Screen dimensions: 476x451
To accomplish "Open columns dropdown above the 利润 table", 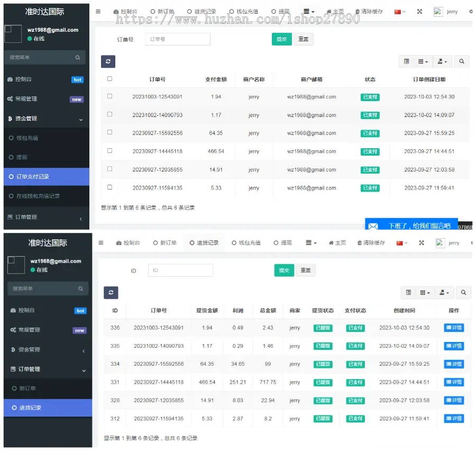I will click(425, 293).
